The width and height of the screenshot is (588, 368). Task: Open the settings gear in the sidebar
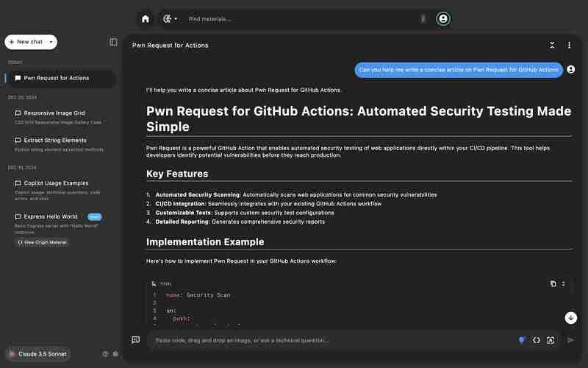[115, 354]
